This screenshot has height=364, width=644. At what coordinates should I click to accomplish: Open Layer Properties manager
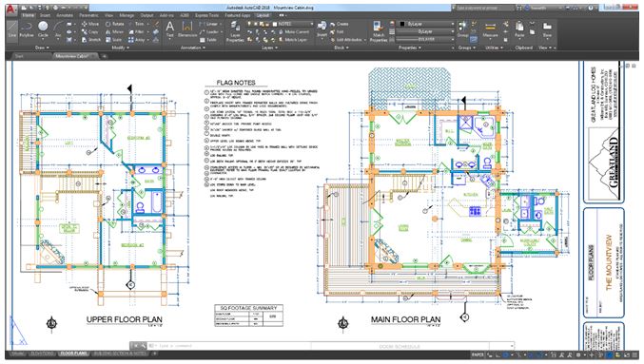[x=235, y=32]
